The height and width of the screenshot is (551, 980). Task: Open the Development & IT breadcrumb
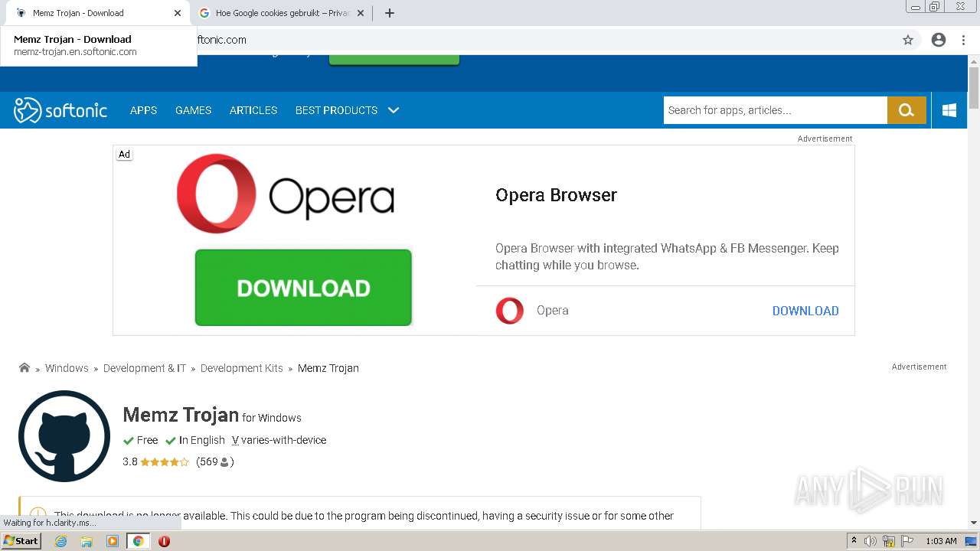145,368
